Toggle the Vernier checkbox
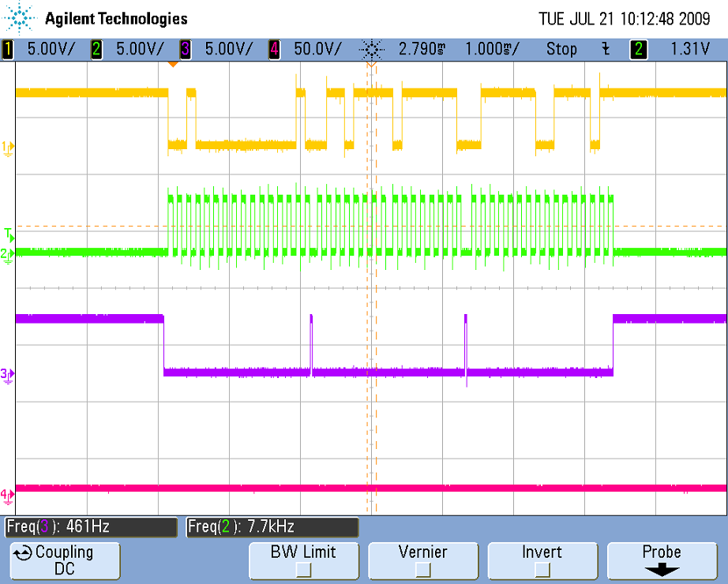728x584 pixels. coord(423,569)
